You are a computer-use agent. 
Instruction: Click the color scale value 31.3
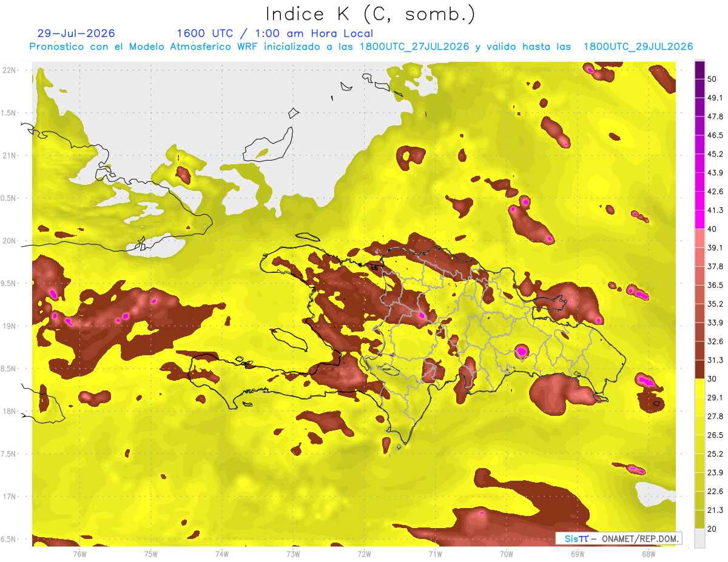pos(715,361)
